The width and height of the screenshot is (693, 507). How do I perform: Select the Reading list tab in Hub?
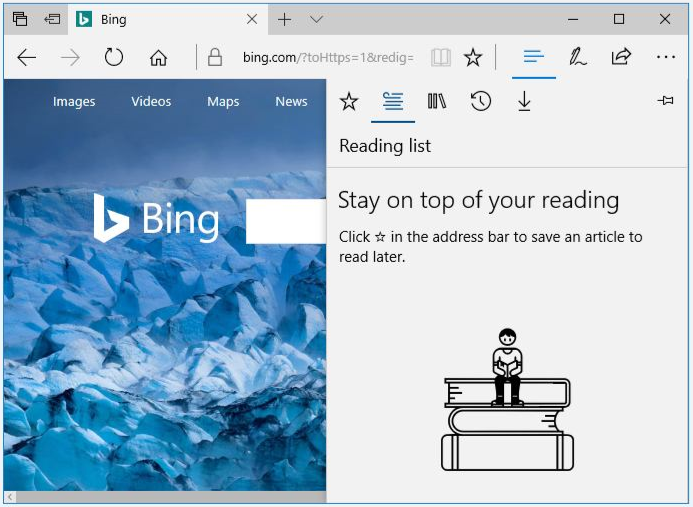click(392, 101)
